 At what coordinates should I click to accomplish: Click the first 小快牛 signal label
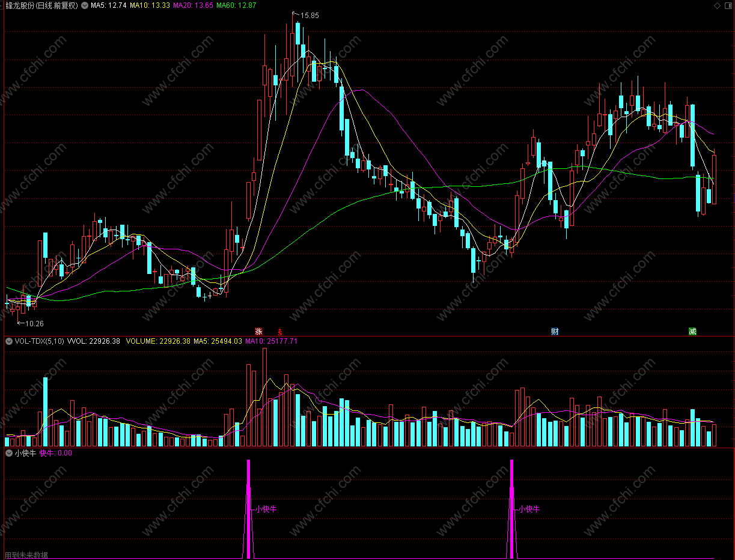(x=266, y=509)
